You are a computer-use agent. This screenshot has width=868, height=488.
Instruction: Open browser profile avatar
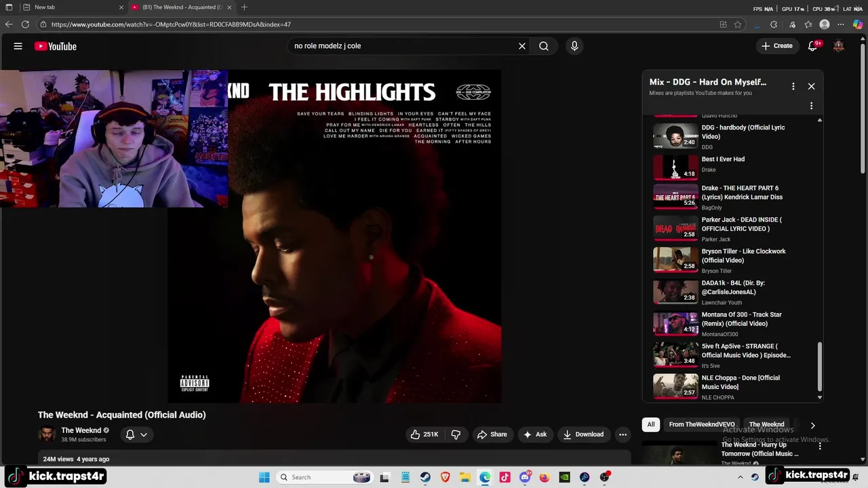point(825,24)
